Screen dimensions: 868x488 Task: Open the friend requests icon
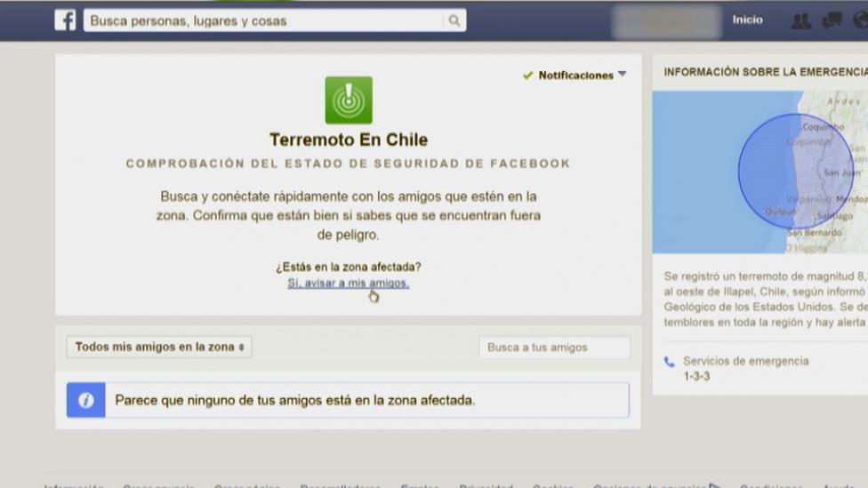pyautogui.click(x=800, y=20)
